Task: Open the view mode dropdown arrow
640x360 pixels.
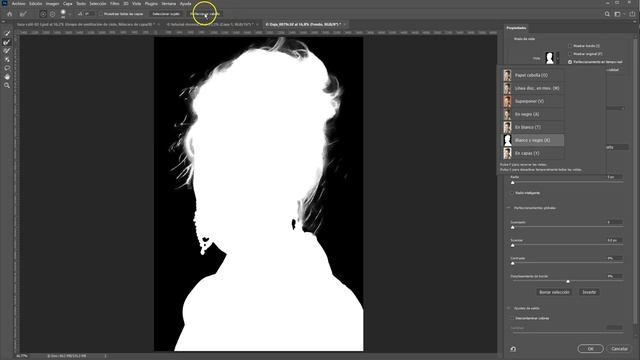Action: click(x=558, y=58)
